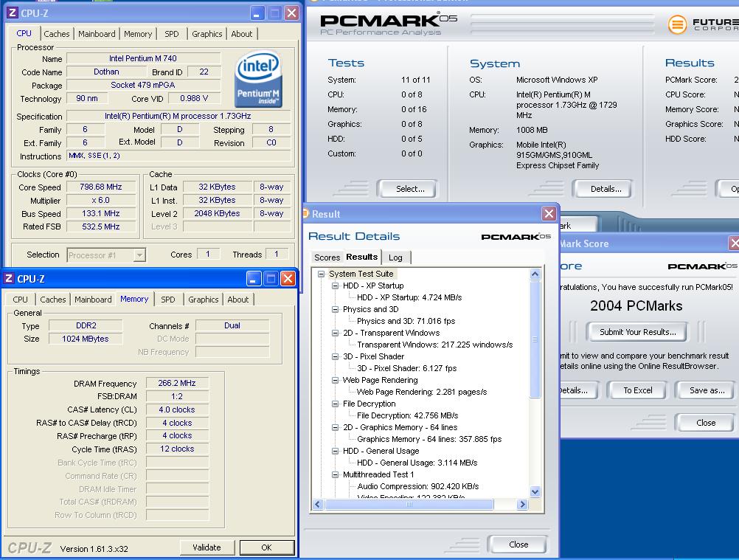Click OK in the CPU-Z Memory window
The height and width of the screenshot is (560, 739).
pos(267,547)
